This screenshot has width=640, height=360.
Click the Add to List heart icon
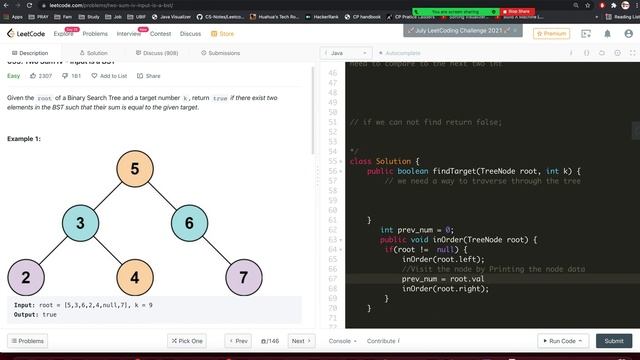pos(94,76)
